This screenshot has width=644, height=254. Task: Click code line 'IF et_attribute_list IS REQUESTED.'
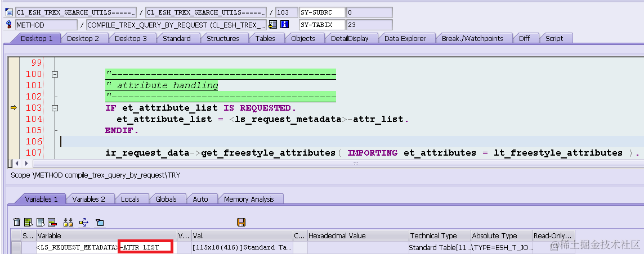[200, 108]
